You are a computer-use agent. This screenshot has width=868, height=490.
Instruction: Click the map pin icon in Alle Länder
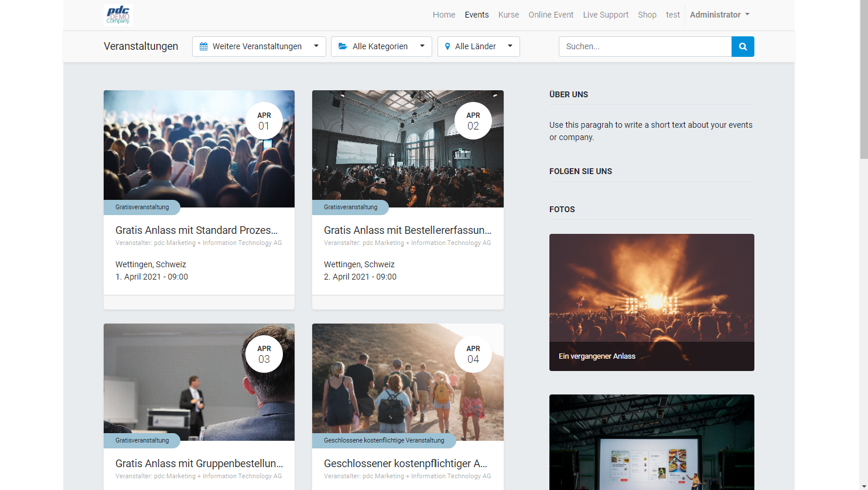tap(447, 47)
